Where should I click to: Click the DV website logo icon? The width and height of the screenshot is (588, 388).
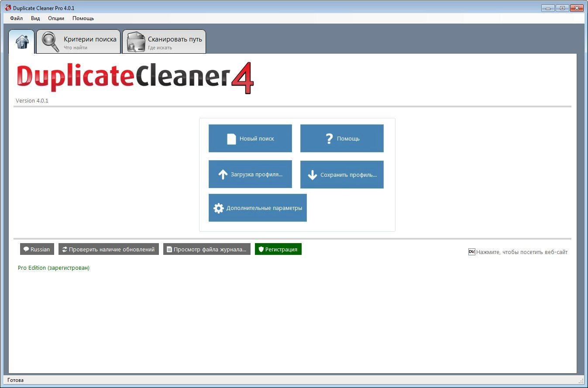click(x=471, y=252)
